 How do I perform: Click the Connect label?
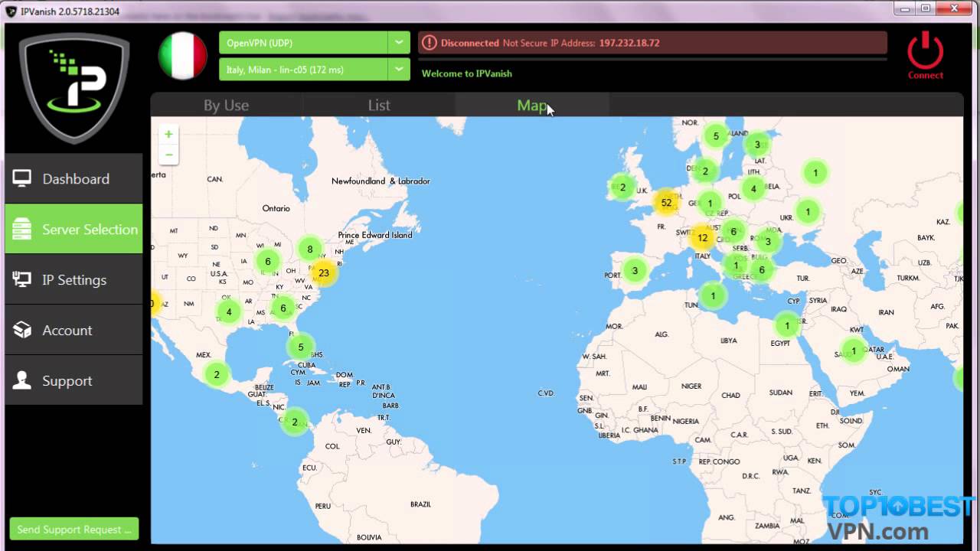pyautogui.click(x=926, y=76)
